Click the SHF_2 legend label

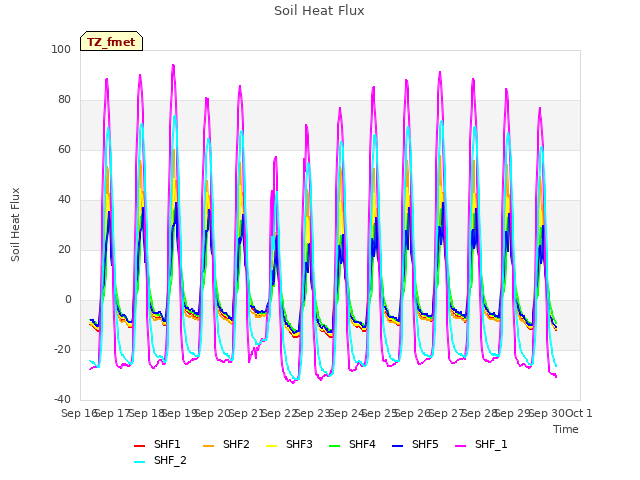pos(170,460)
